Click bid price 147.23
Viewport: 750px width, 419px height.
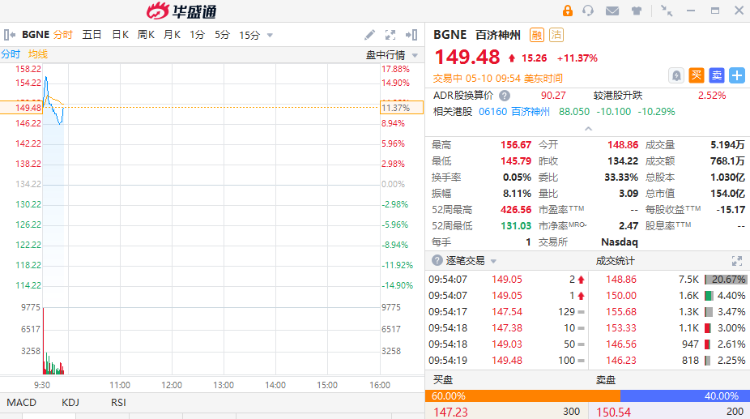(x=451, y=412)
